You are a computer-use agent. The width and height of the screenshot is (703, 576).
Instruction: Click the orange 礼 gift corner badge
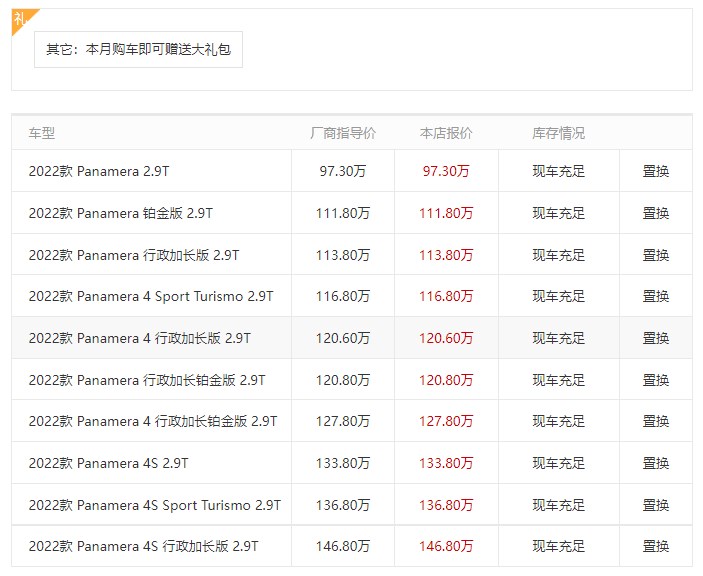click(x=22, y=20)
